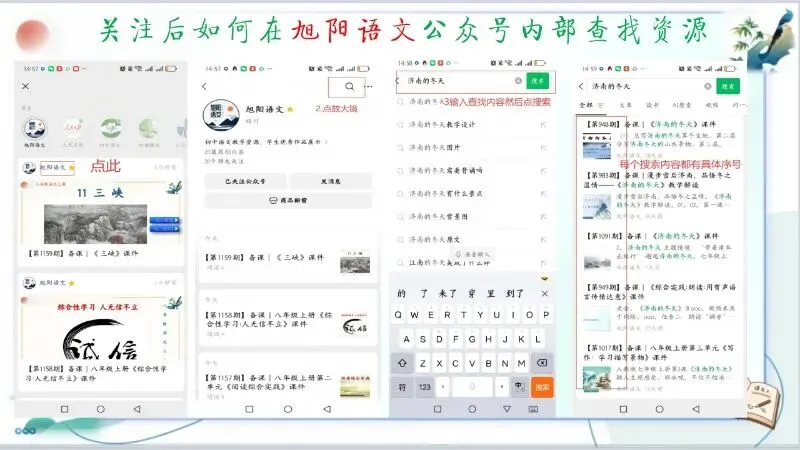This screenshot has height=450, width=800.
Task: Click thumbnail beside the 第1157期 profile article
Action: (355, 387)
